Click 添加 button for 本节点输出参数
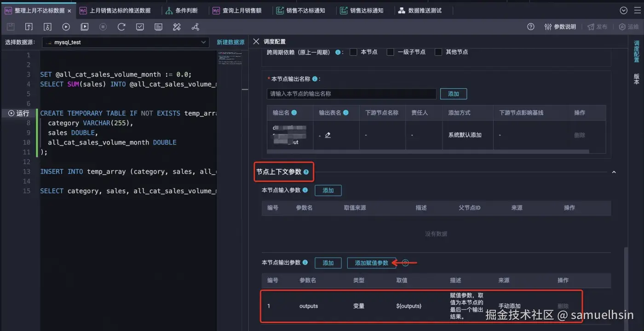The image size is (644, 331). [x=328, y=263]
